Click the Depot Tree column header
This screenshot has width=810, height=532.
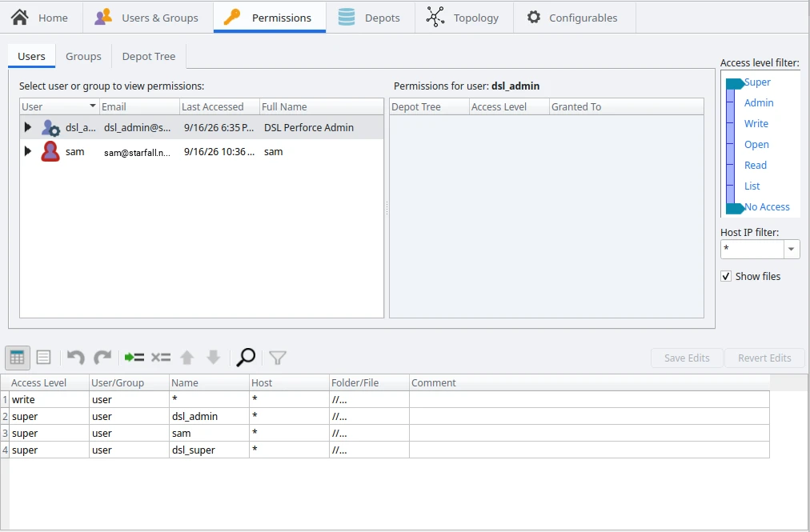click(429, 107)
